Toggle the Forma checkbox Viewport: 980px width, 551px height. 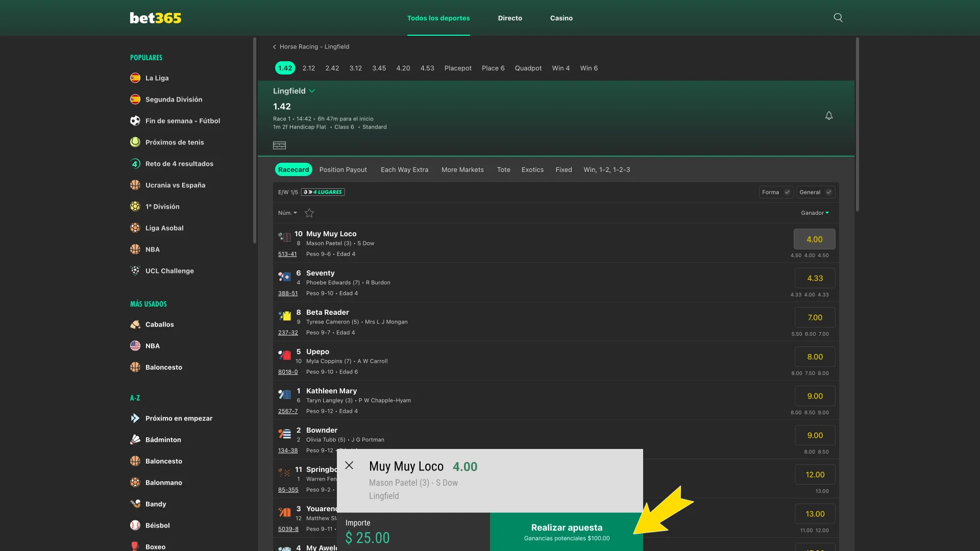click(x=788, y=192)
